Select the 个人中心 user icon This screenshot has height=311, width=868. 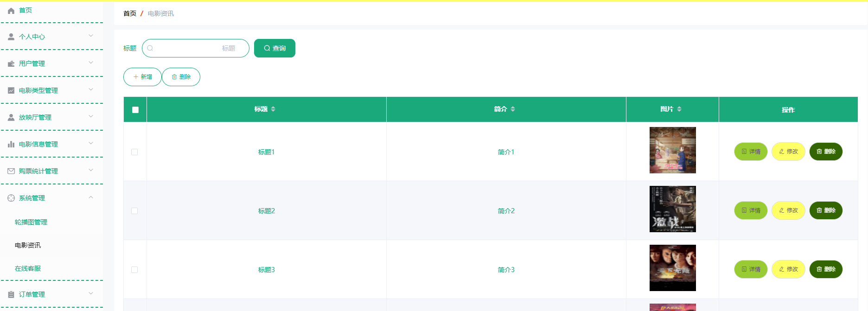[x=10, y=36]
